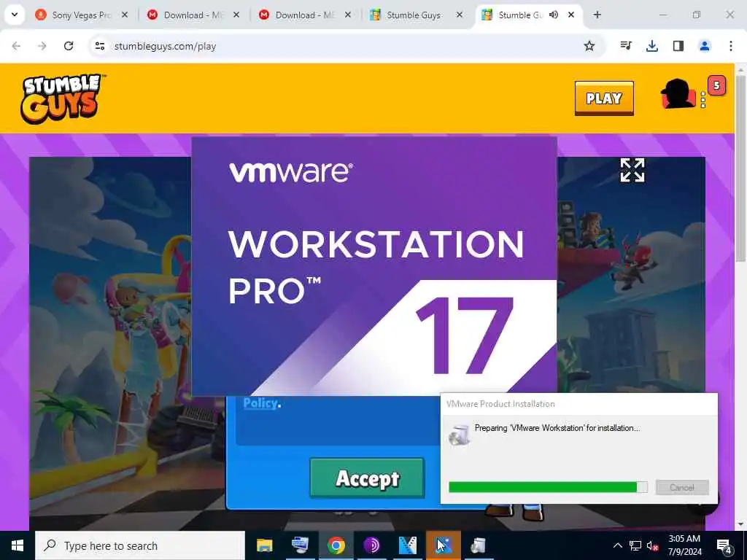Go forward to the next page

(42, 46)
